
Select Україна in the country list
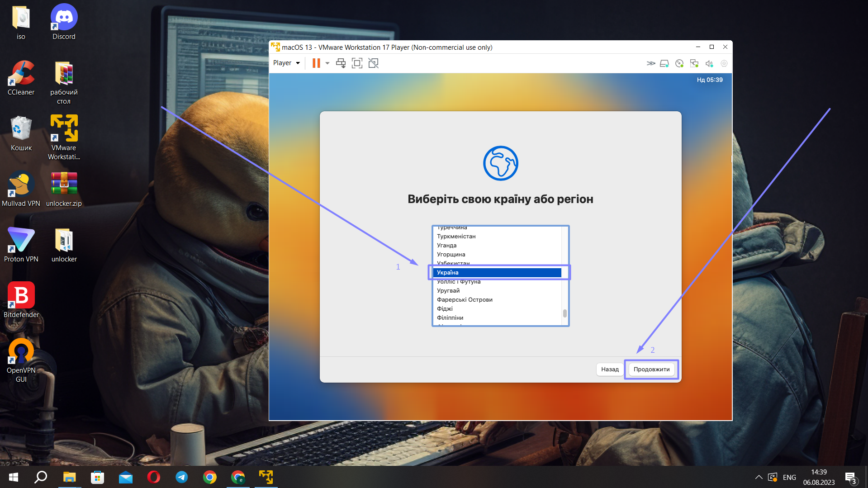(497, 272)
